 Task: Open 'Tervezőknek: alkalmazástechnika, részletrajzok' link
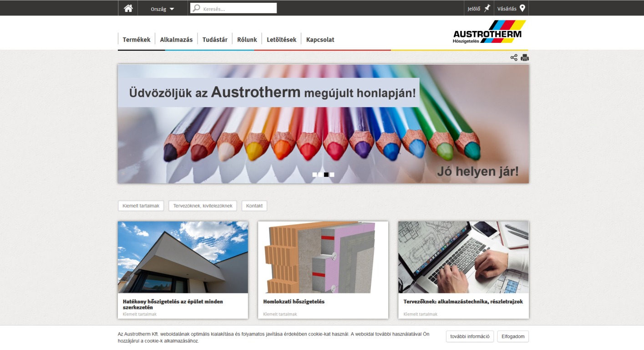[463, 302]
